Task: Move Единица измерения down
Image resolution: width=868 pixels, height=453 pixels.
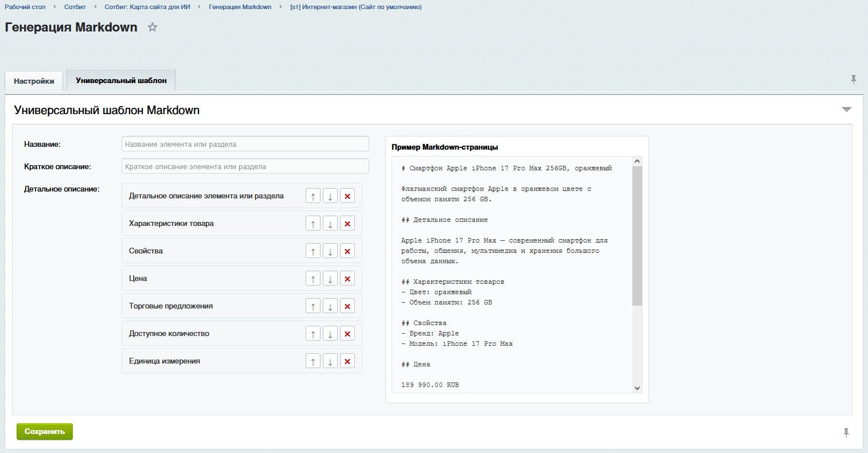Action: (330, 361)
